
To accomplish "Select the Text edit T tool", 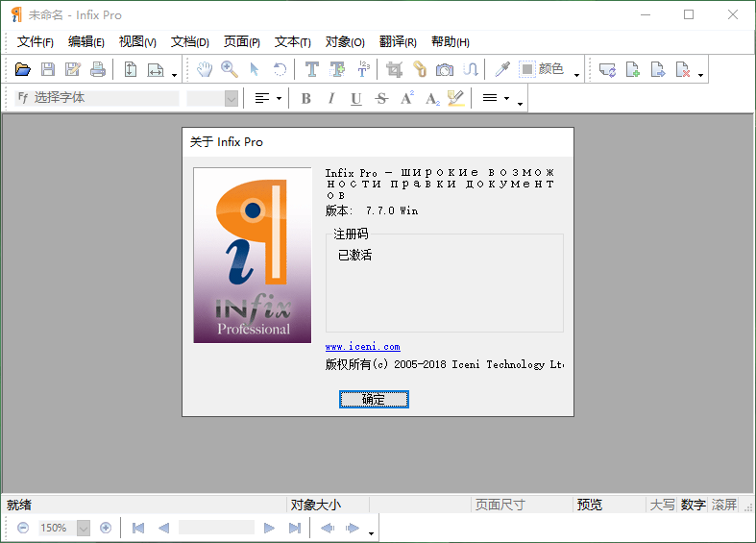I will 312,69.
